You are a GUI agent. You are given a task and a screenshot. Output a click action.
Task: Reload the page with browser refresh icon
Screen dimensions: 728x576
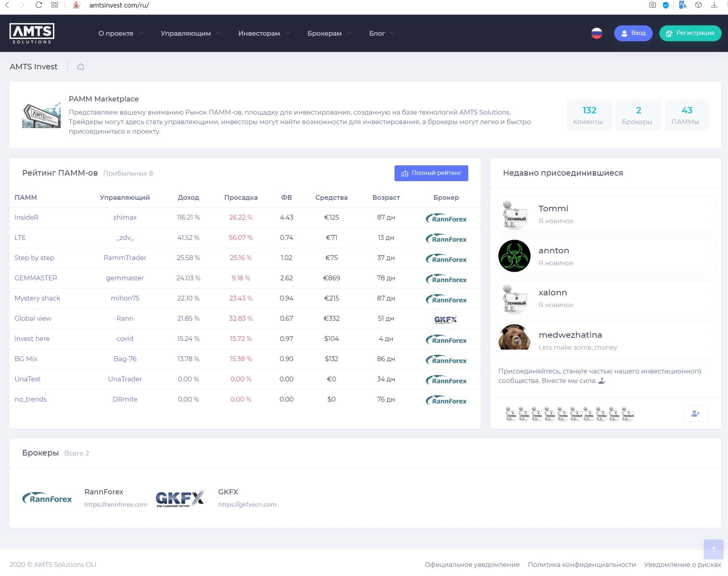point(38,5)
